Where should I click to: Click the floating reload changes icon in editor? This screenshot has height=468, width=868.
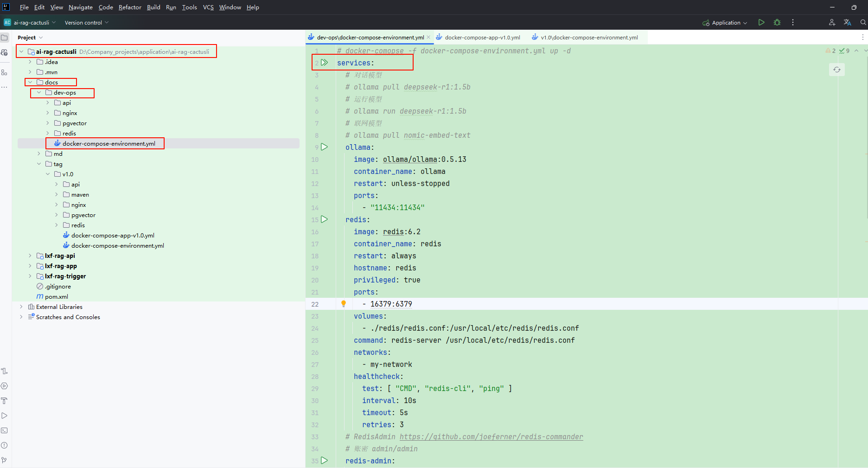pyautogui.click(x=837, y=70)
